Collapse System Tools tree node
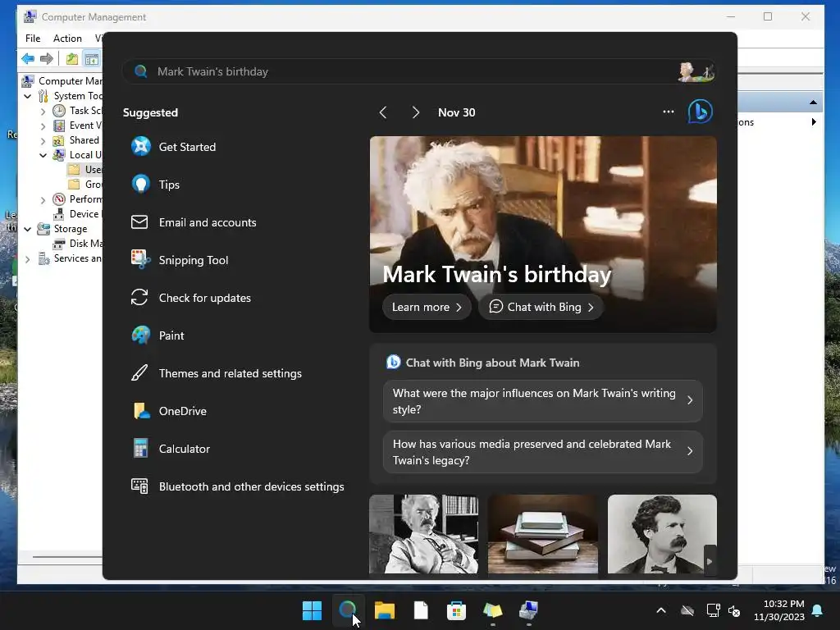 27,97
